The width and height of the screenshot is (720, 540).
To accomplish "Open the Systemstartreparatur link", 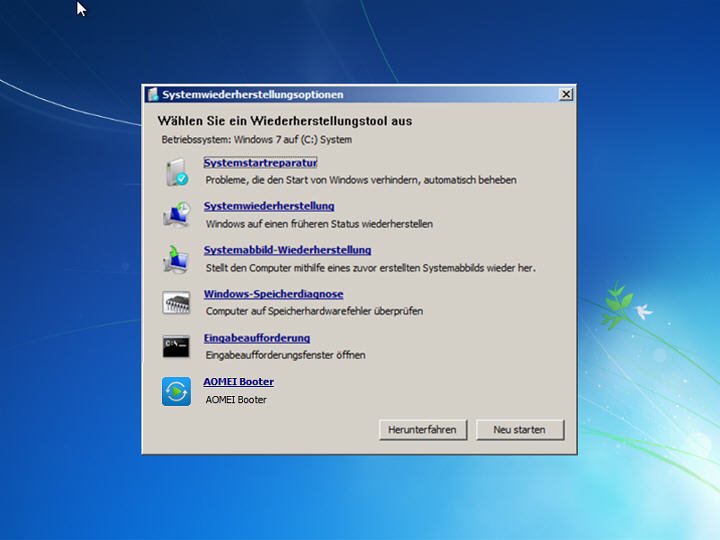I will (260, 163).
